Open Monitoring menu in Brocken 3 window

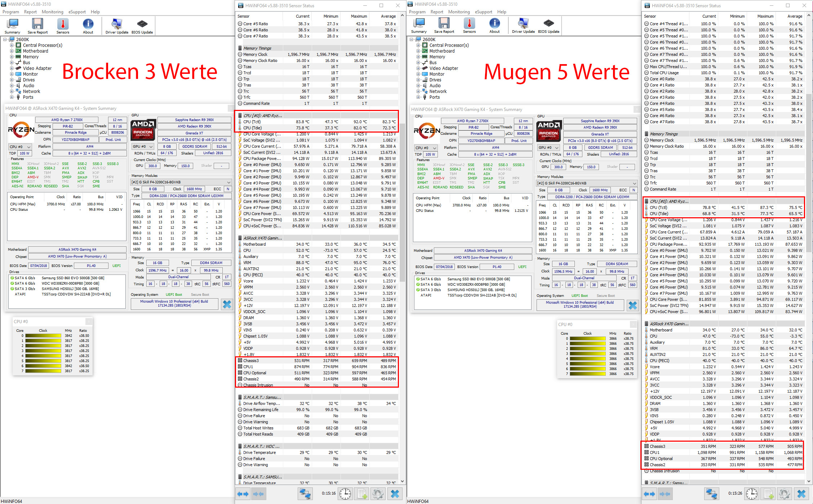(52, 12)
